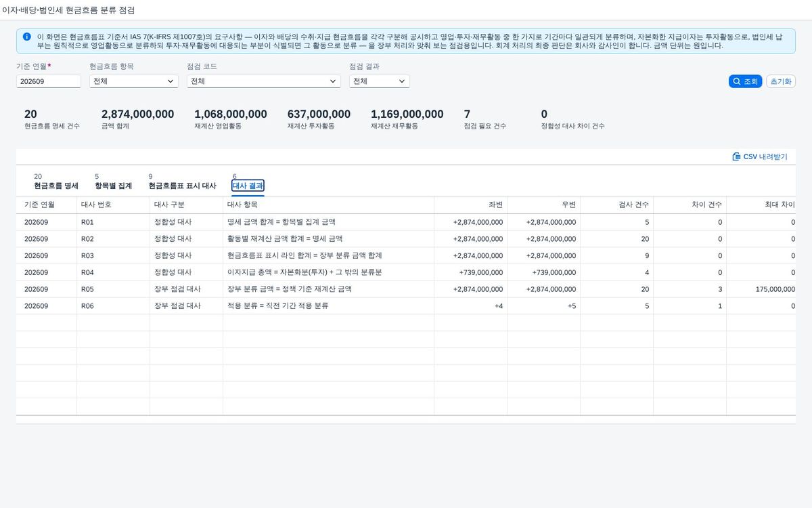Click the +4 좌변 value in R06
812x508 pixels.
pos(498,306)
